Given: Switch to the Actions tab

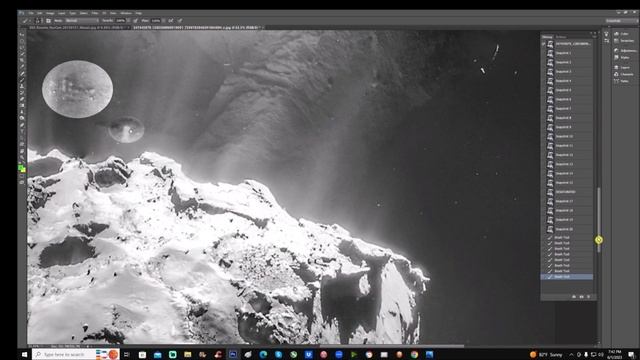Looking at the screenshot, I should 561,37.
